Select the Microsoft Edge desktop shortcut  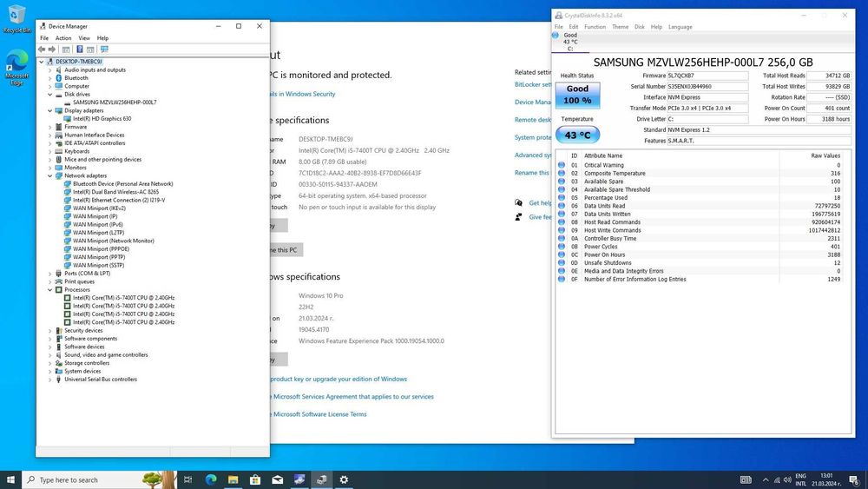coord(16,68)
